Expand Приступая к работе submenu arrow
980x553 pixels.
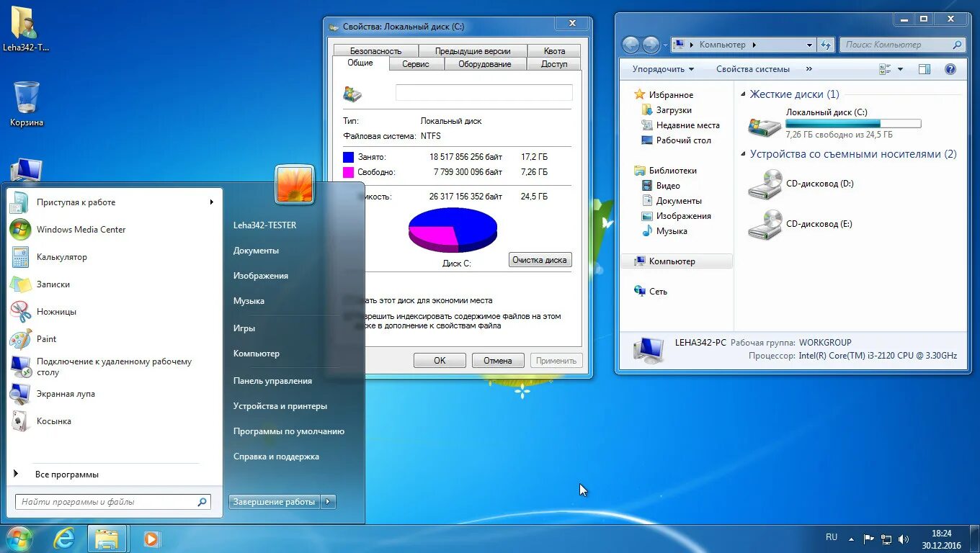click(212, 202)
